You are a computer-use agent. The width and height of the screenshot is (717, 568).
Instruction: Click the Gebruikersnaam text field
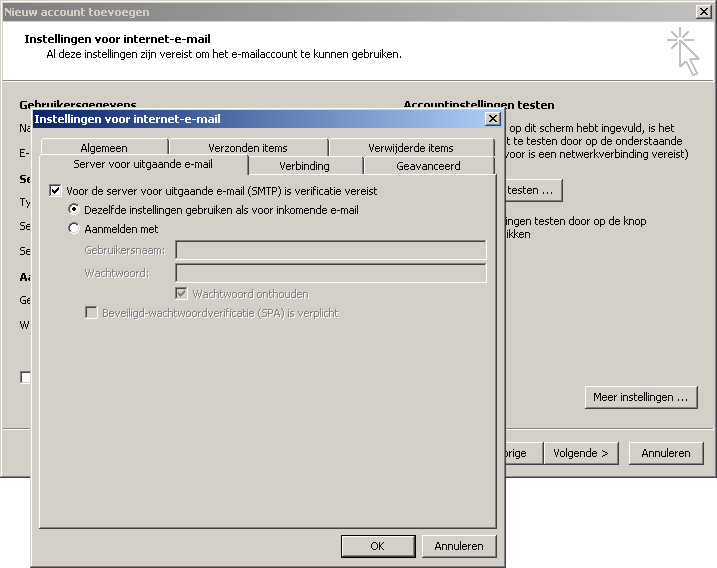[x=330, y=250]
